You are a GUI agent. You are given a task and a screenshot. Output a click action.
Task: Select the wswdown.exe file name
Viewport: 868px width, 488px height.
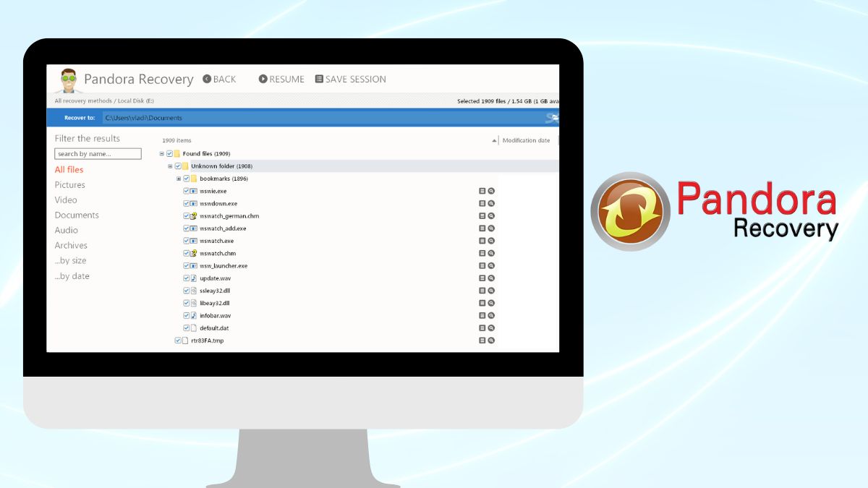(218, 204)
